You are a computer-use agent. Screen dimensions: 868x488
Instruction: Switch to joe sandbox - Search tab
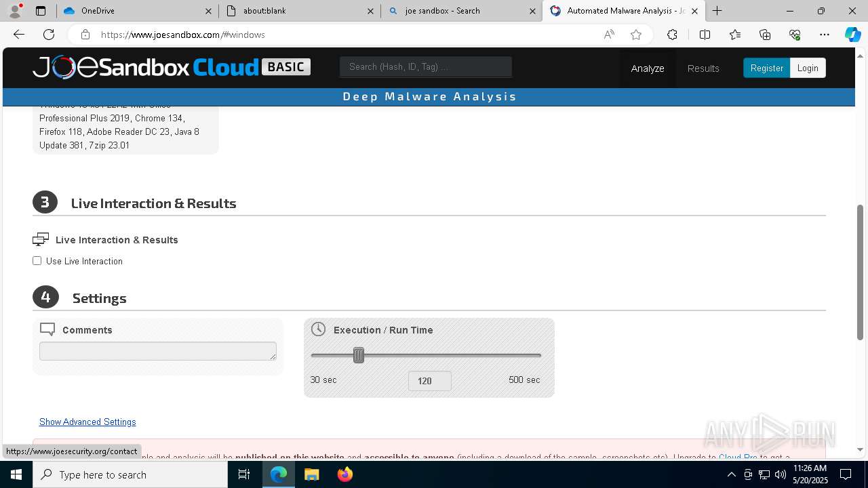pyautogui.click(x=462, y=11)
